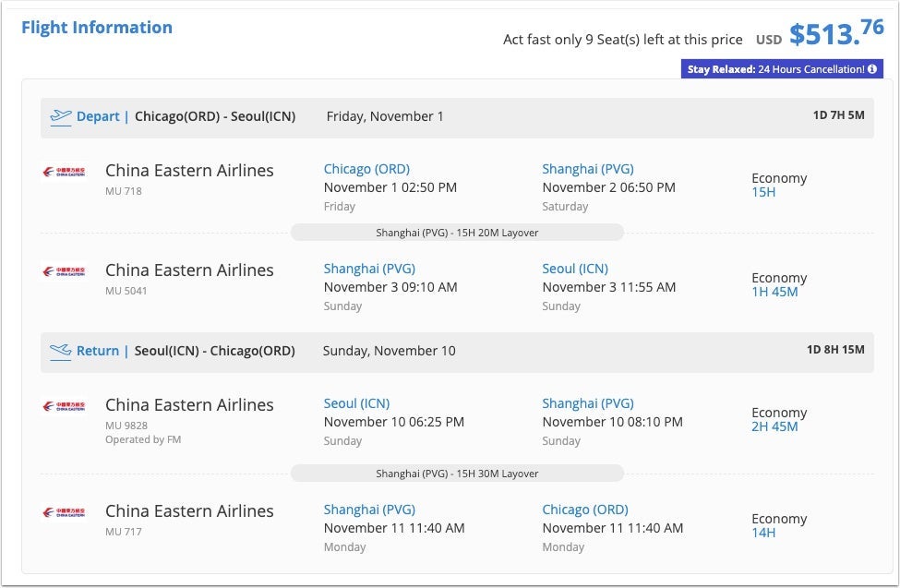
Task: Select Seoul (ICN) departure link on November 10
Action: point(356,403)
